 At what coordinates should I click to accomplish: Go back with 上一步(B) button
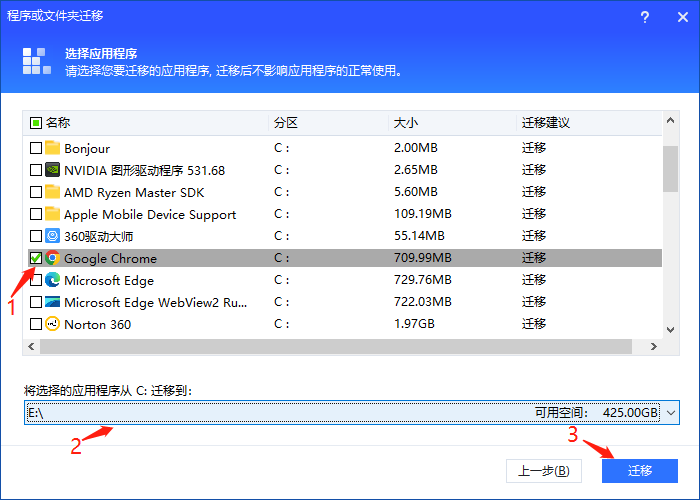click(544, 471)
